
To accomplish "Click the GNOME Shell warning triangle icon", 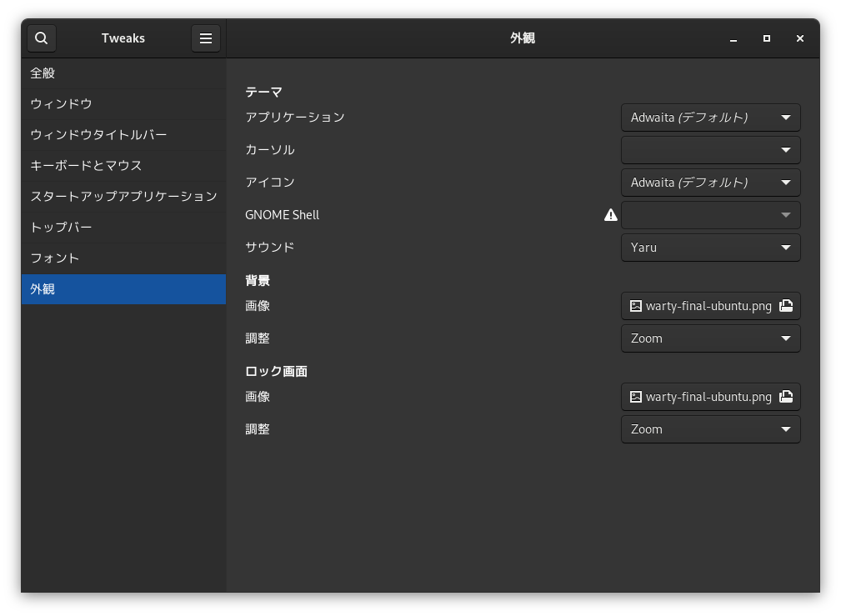I will (610, 215).
